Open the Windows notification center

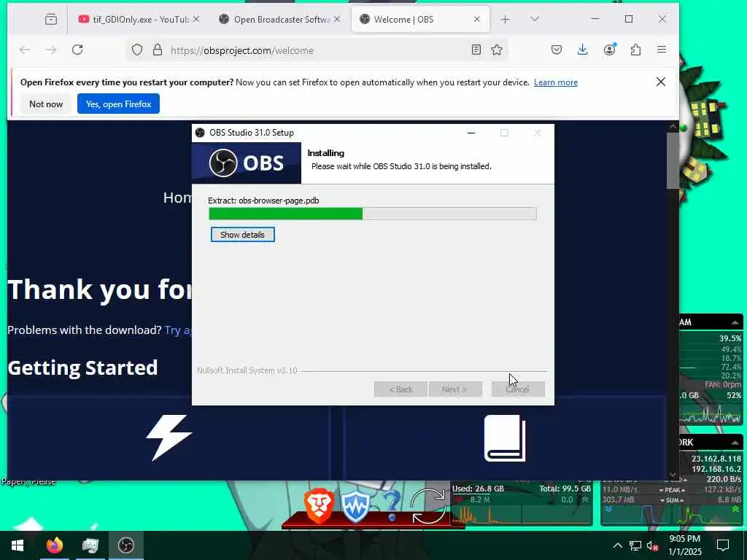point(723,545)
